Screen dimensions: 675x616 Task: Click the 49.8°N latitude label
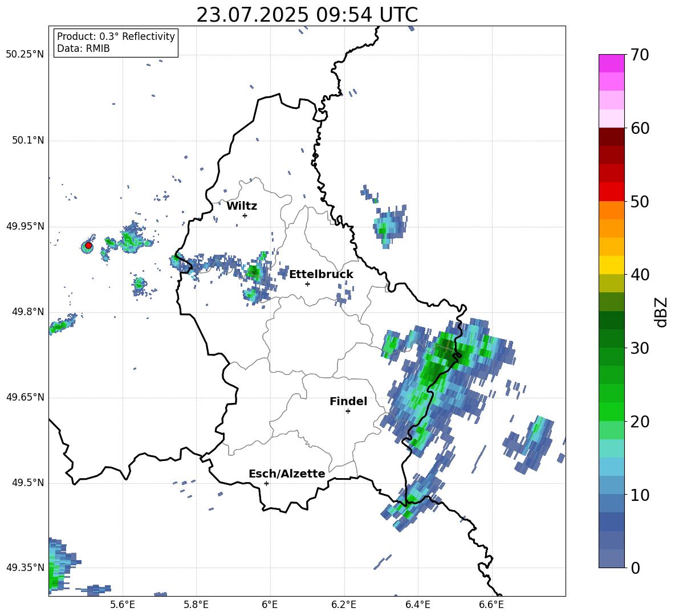click(28, 312)
